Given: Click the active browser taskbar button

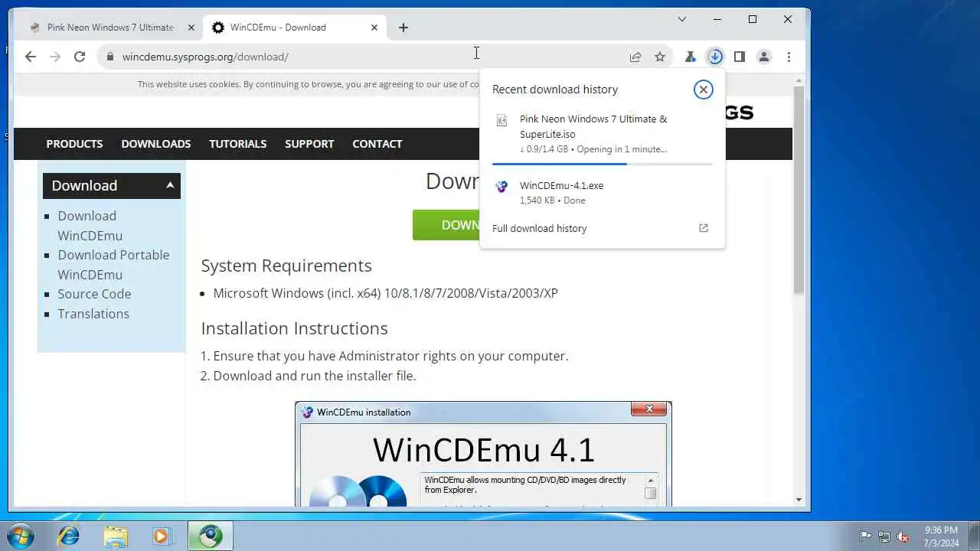Looking at the screenshot, I should coord(210,536).
